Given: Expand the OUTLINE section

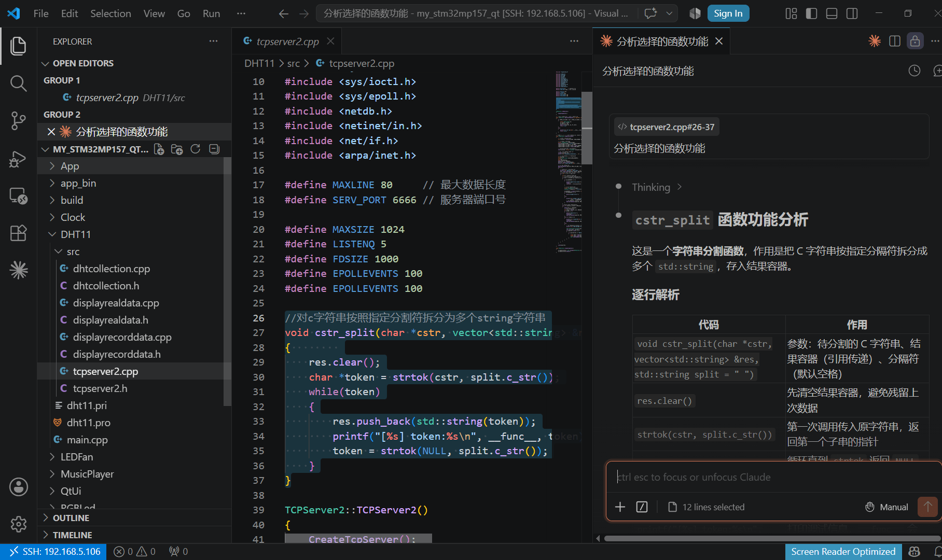Looking at the screenshot, I should pos(134,518).
